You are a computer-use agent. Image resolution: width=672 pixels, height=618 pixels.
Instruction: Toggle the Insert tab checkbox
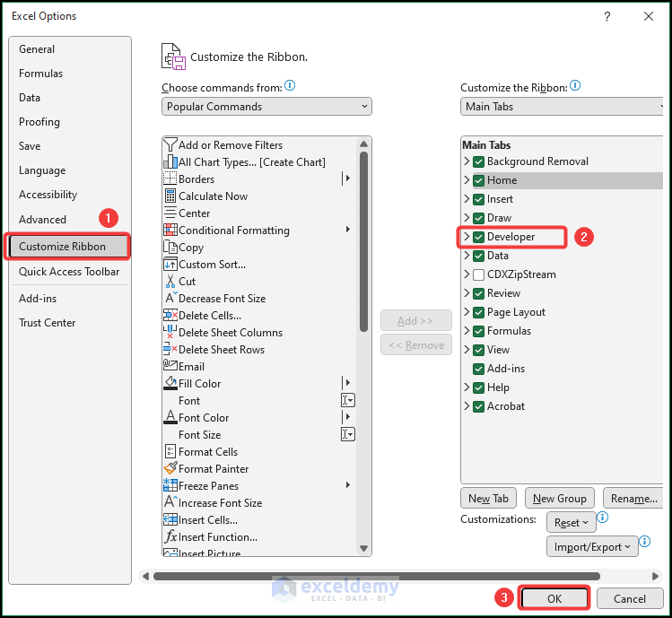point(479,199)
